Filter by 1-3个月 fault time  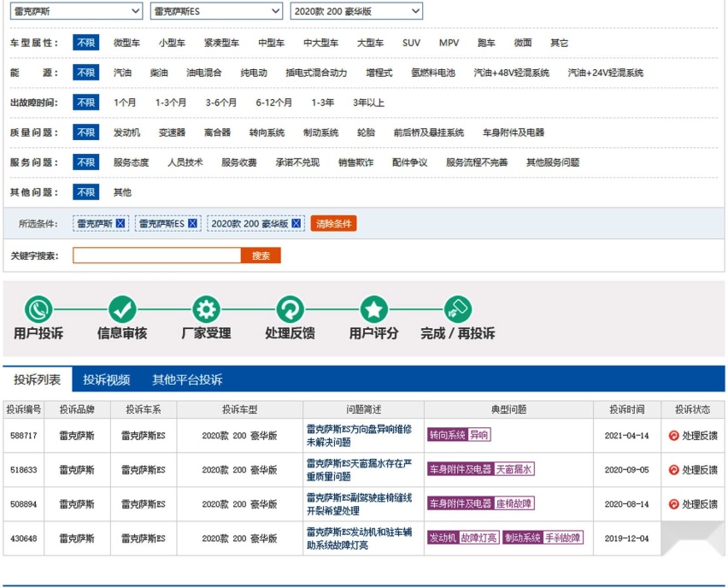171,103
